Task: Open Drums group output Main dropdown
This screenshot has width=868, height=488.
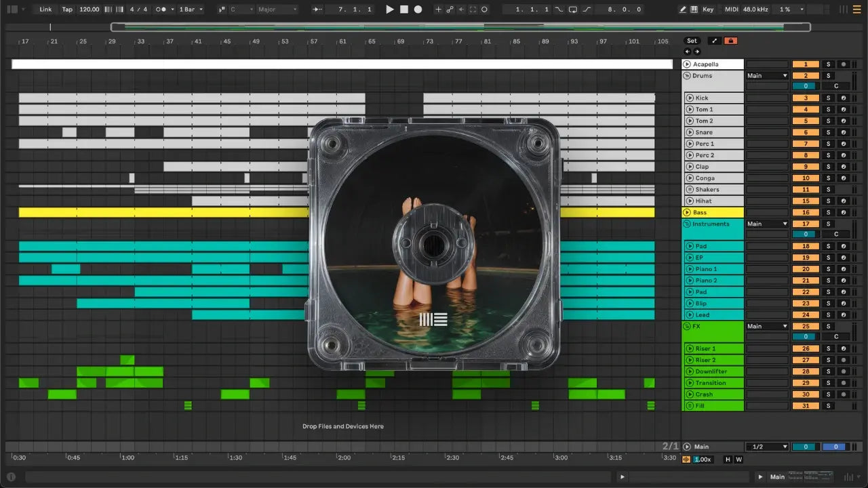Action: coord(767,76)
